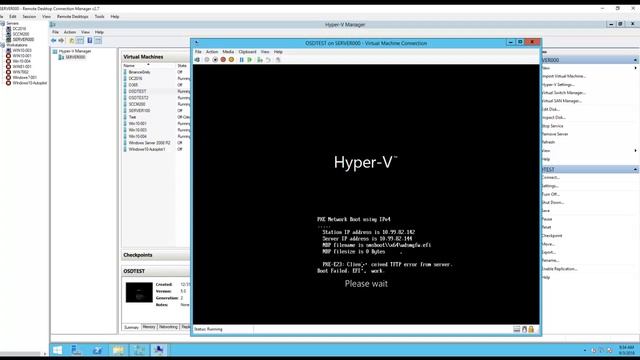This screenshot has width=640, height=360.
Task: Collapse the OSDTEST actions section
Action: [635, 169]
